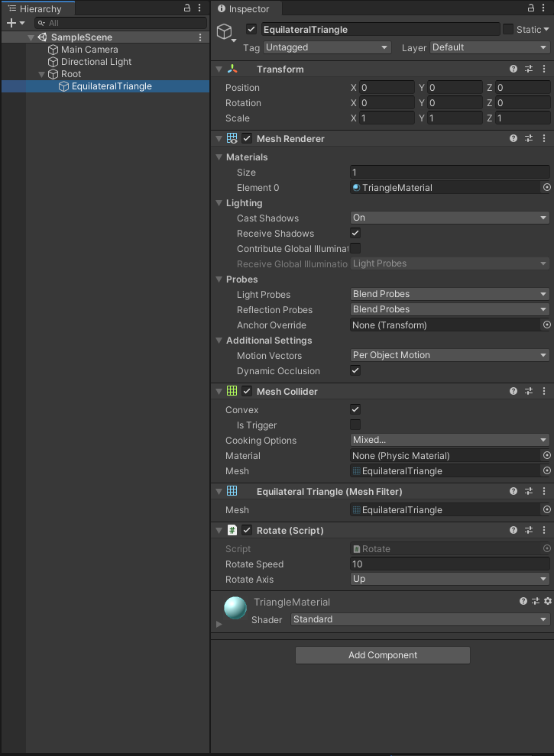Open TriangleMaterial gear settings icon

[x=547, y=602]
